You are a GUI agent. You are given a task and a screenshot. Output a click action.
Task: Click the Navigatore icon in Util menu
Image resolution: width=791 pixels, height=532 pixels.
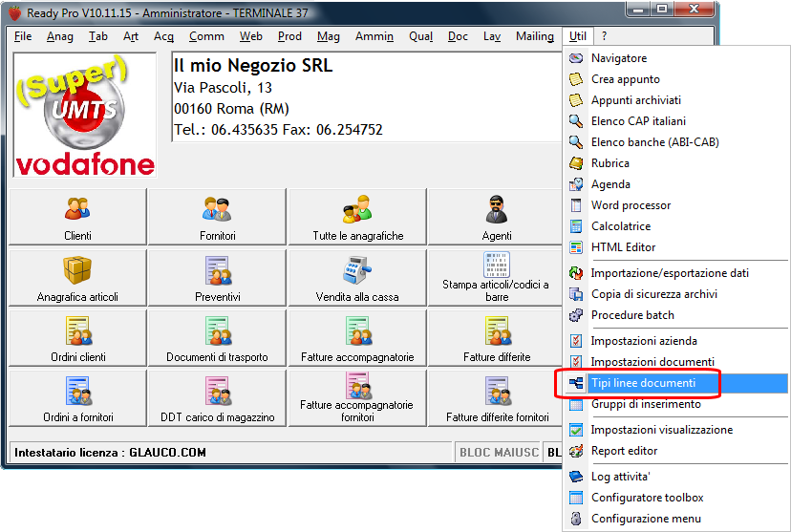[x=576, y=58]
